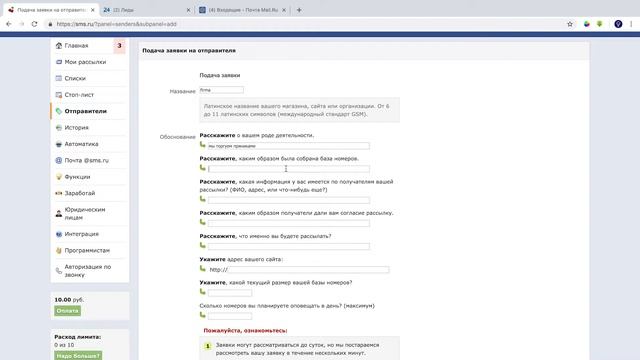Click the История clock icon
Viewport: 640px width, 360px height.
pos(59,128)
